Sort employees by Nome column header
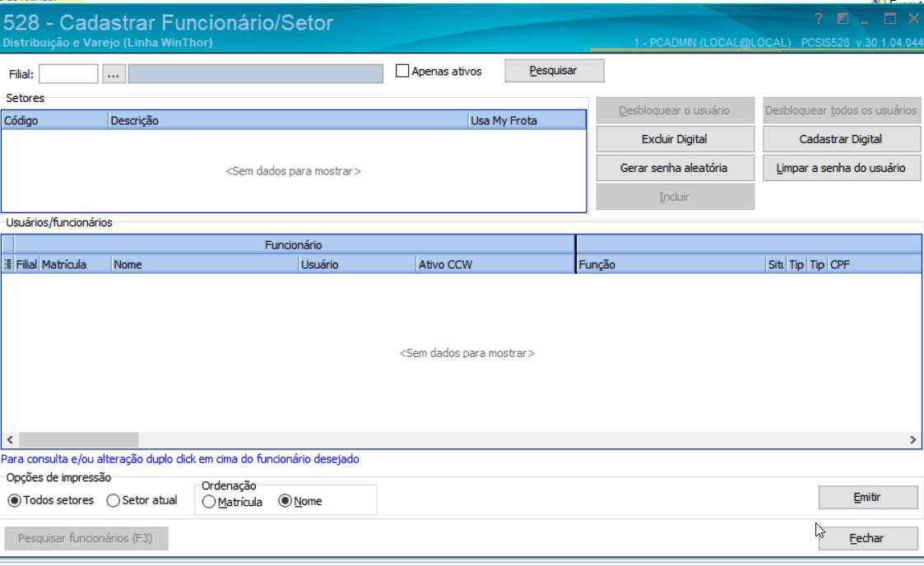This screenshot has width=924, height=566. (x=205, y=264)
